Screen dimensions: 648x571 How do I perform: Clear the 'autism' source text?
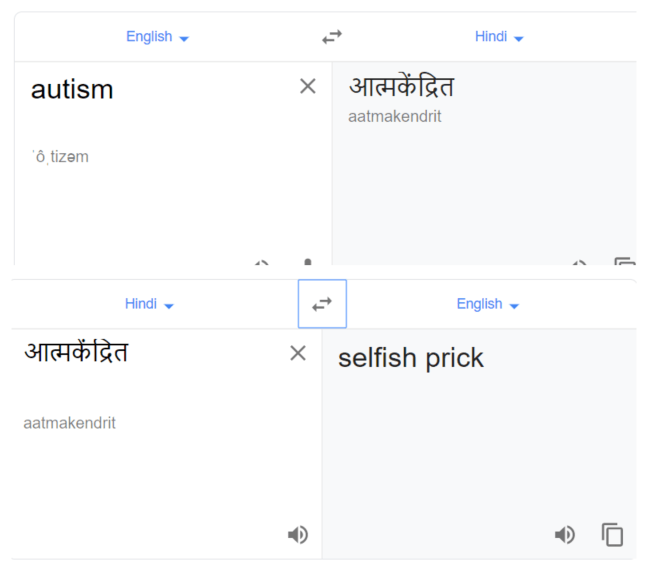click(x=307, y=86)
